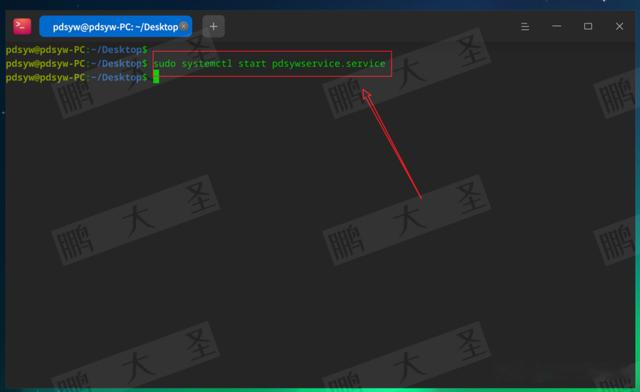This screenshot has height=392, width=640.
Task: Click pdsywservice.service in the command line
Action: coord(329,64)
